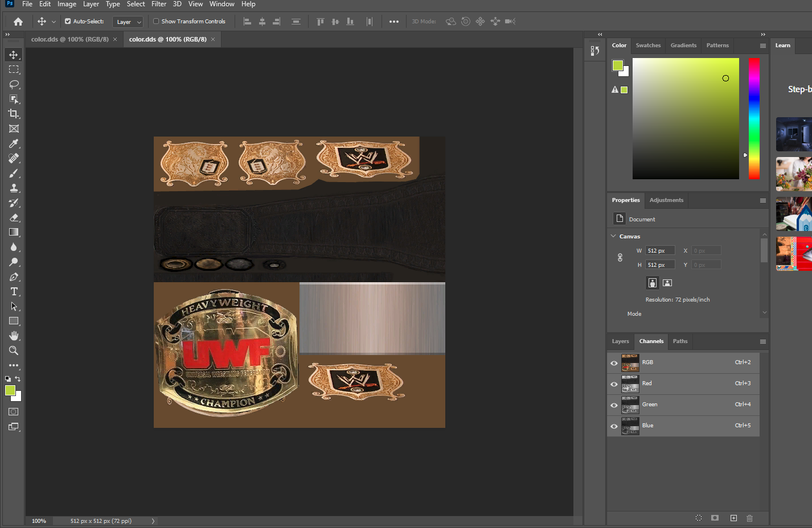Image resolution: width=812 pixels, height=528 pixels.
Task: Switch to the Paths tab
Action: click(x=680, y=341)
